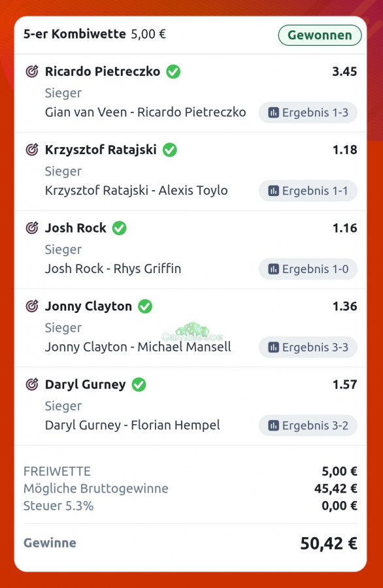Click green checkmark next to Krzysztof Ratajski
Viewport: 383px width, 588px height.
pos(170,150)
